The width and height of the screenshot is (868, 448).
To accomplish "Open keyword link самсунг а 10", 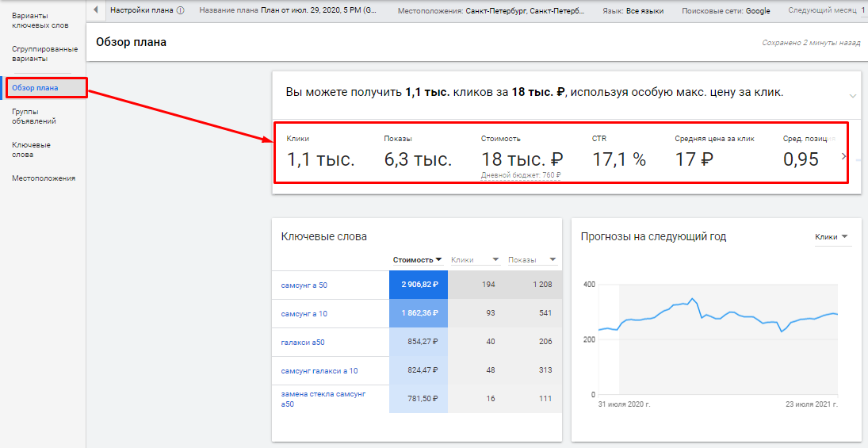I will [304, 313].
